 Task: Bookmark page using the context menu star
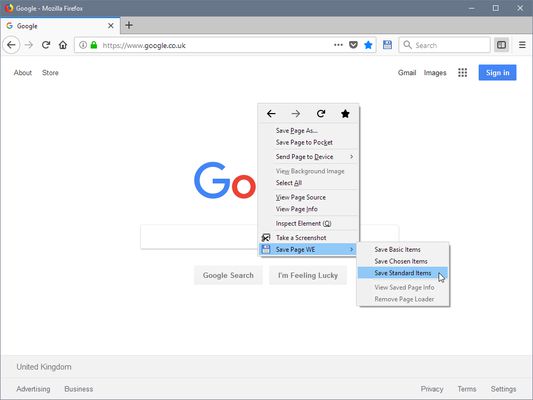[345, 114]
